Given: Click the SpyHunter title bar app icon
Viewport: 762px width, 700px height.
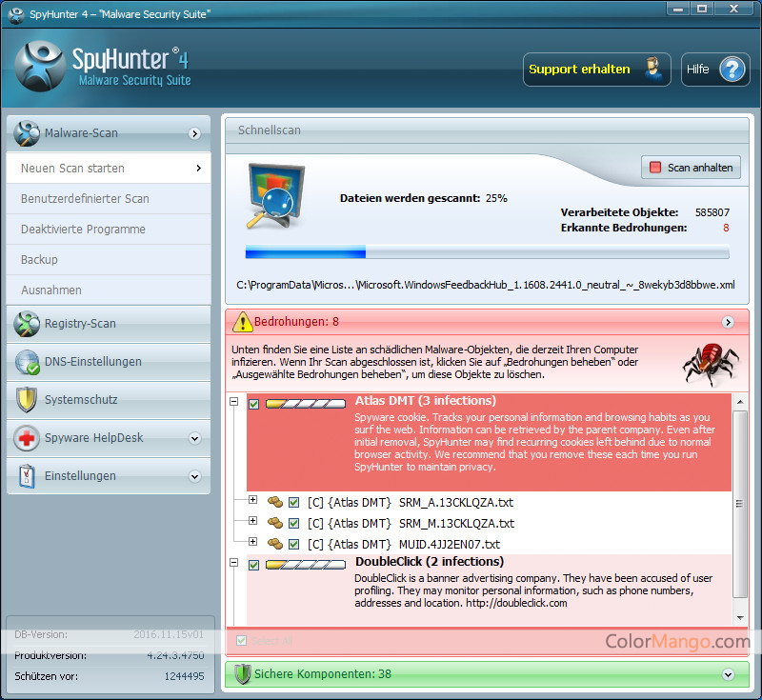Looking at the screenshot, I should [x=16, y=15].
